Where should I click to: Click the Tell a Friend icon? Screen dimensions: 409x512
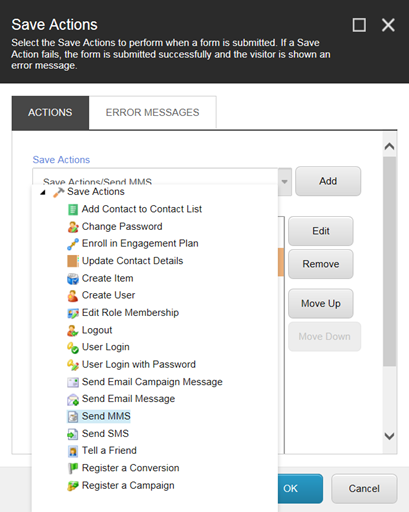click(73, 451)
